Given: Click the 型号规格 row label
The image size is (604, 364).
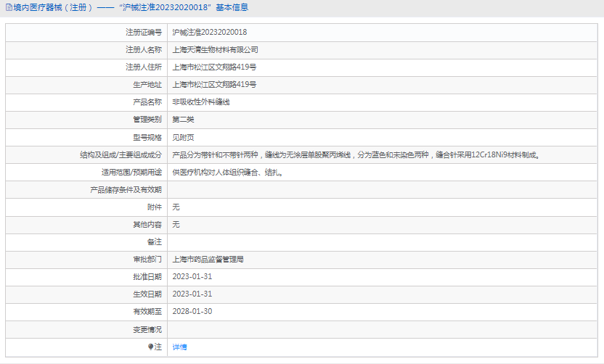Looking at the screenshot, I should 147,137.
